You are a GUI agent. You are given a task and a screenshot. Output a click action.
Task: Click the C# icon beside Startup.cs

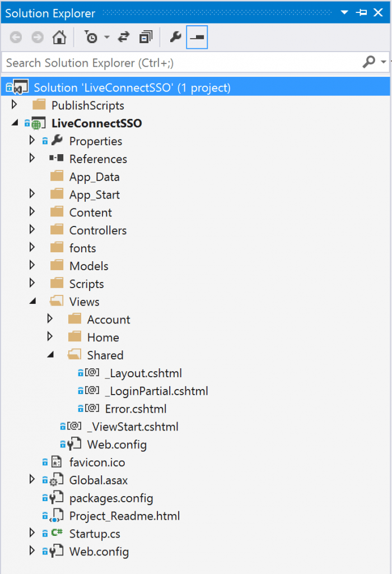coord(57,533)
